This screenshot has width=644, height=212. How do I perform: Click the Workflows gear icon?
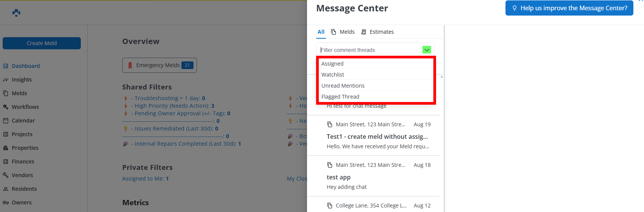6,107
